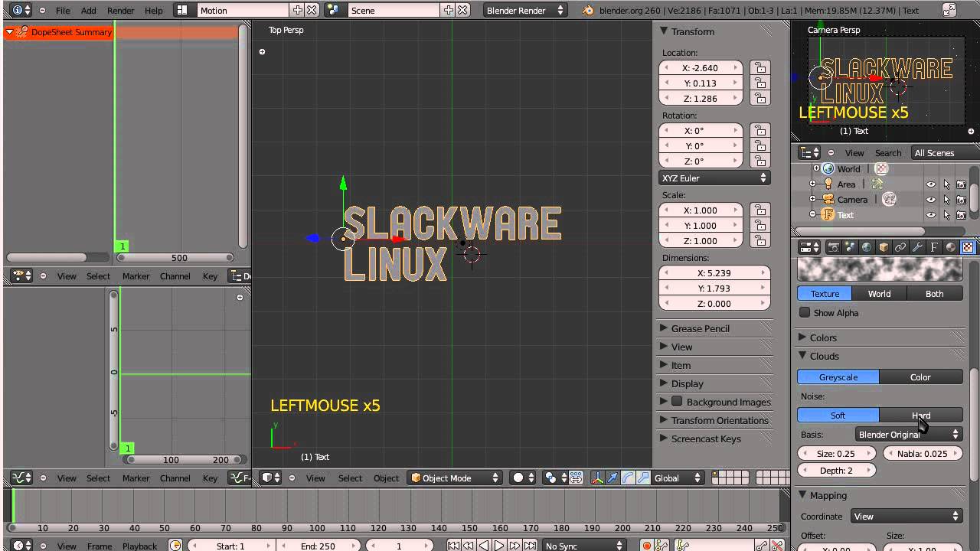Click the Blender logo in the info bar
The image size is (980, 551).
point(588,11)
